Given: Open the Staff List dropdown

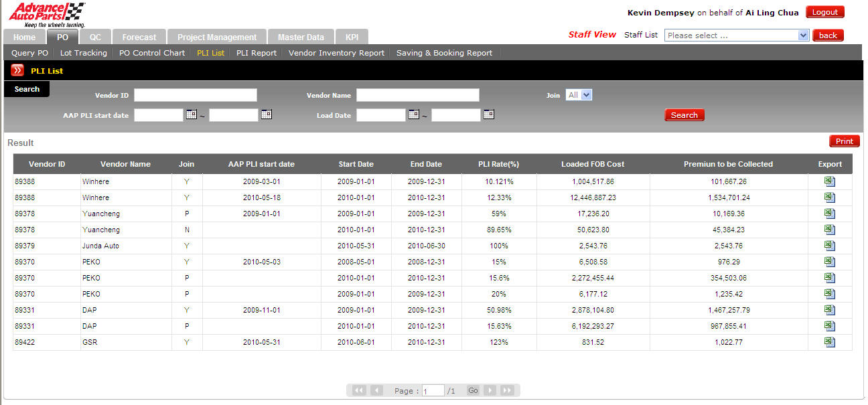Looking at the screenshot, I should (804, 35).
